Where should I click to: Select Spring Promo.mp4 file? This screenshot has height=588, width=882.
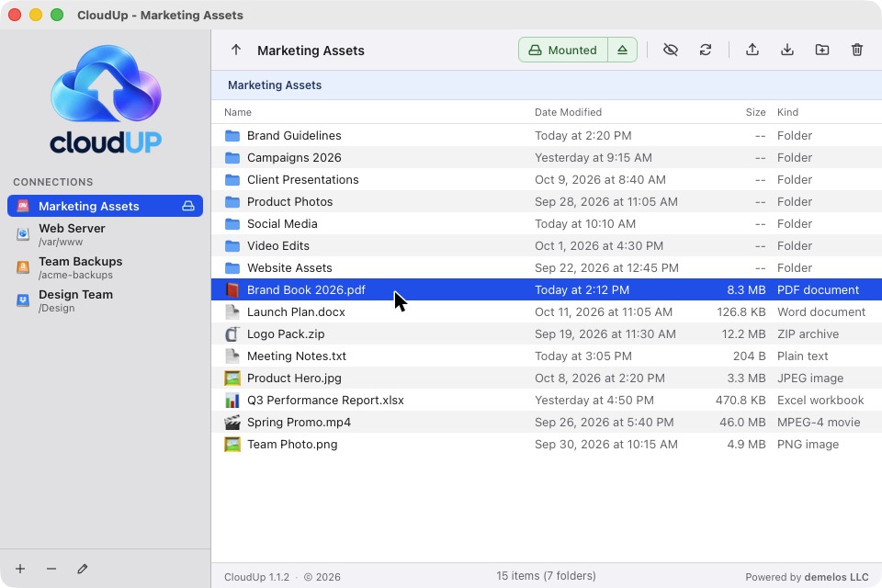546,422
